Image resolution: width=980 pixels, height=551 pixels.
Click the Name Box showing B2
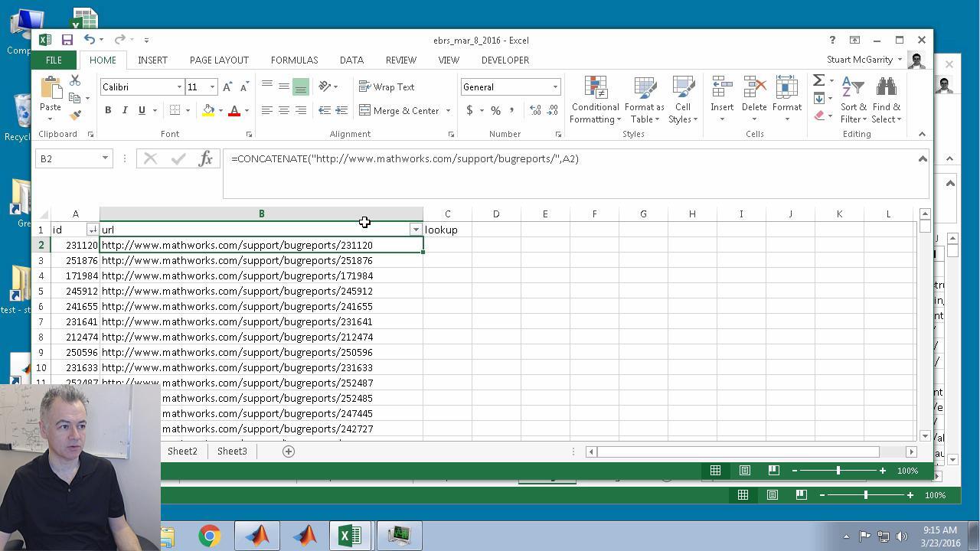pos(67,158)
